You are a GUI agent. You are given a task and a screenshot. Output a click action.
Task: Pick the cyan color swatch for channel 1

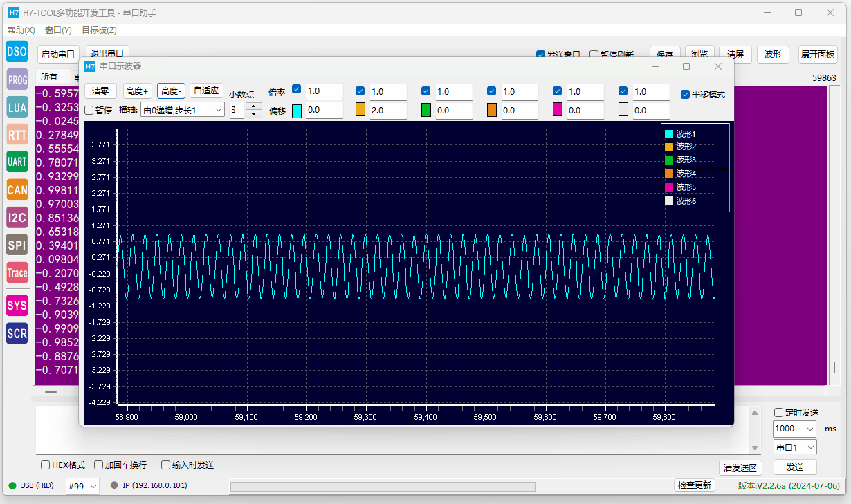click(x=297, y=111)
